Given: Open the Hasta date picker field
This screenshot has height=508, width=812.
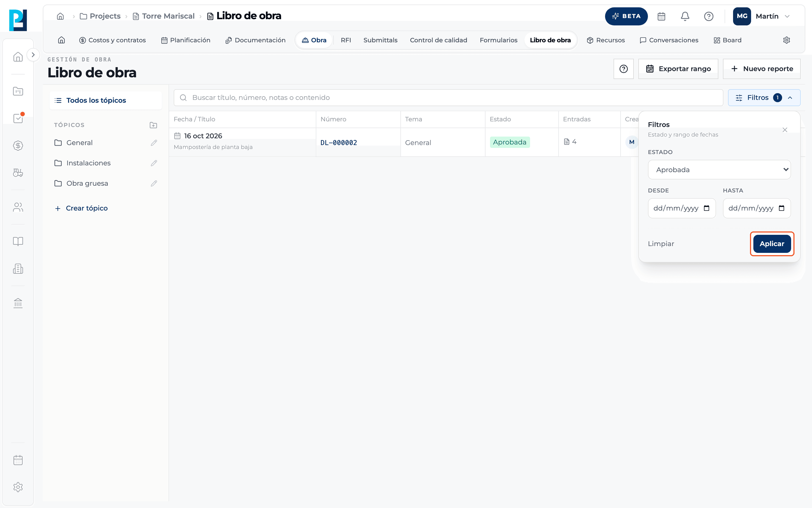Looking at the screenshot, I should [x=757, y=208].
